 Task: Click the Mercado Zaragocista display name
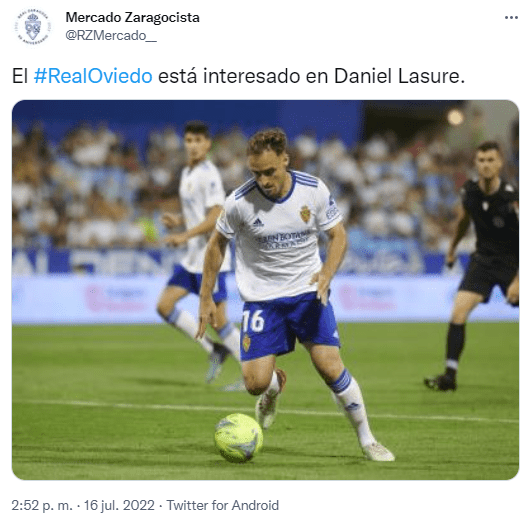click(132, 17)
